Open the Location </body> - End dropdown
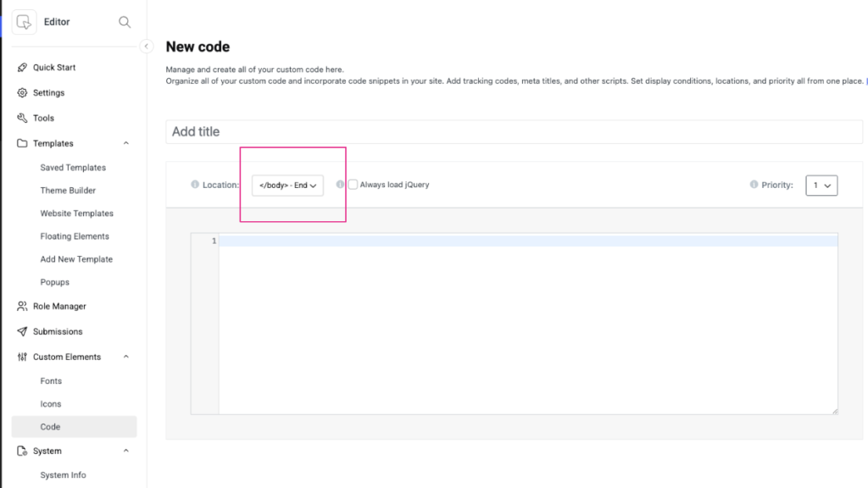 287,186
